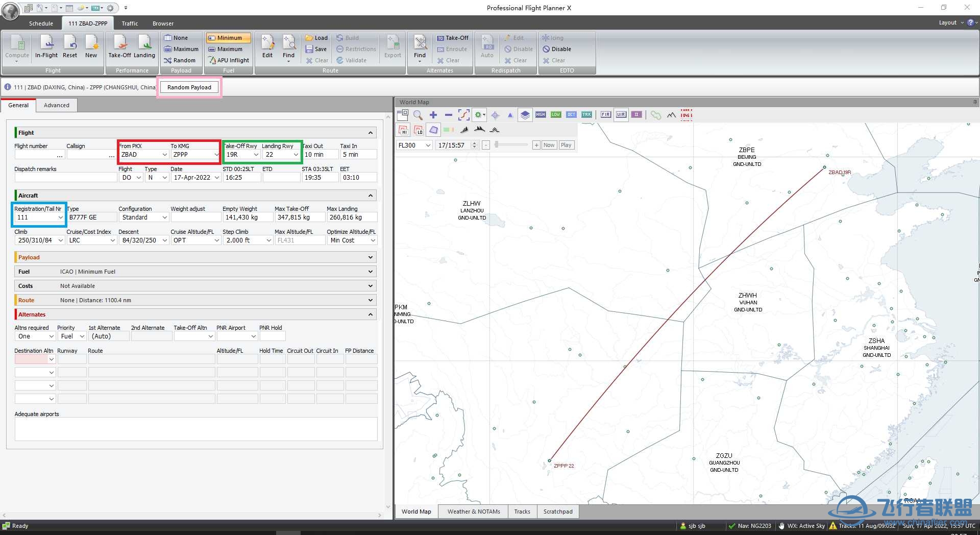Viewport: 980px width, 535px height.
Task: Open the Weather & NOTAMs tab
Action: click(x=474, y=512)
